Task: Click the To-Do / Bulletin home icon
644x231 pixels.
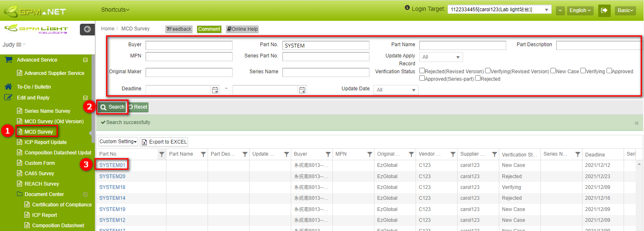Action: (8, 87)
